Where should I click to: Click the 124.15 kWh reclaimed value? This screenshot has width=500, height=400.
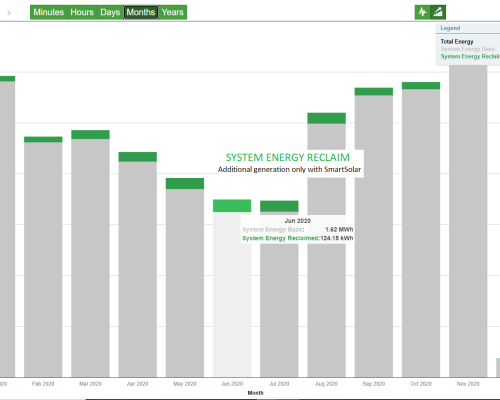point(336,238)
